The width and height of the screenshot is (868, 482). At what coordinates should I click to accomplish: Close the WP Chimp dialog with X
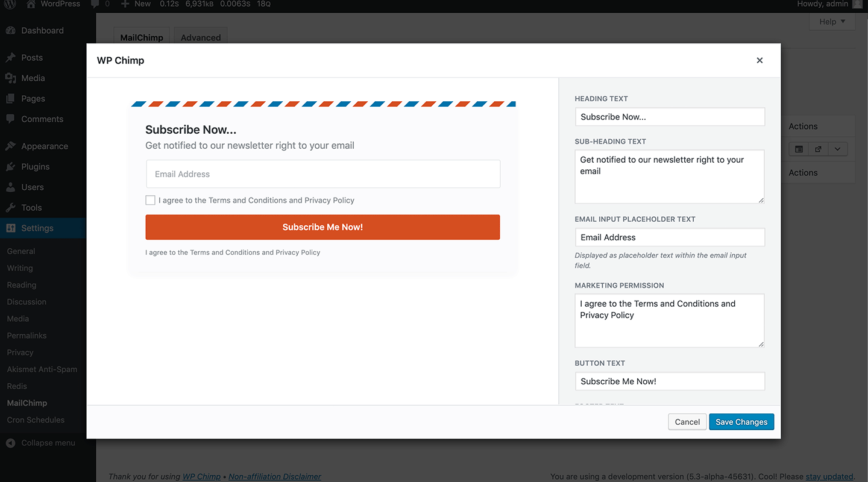coord(759,60)
